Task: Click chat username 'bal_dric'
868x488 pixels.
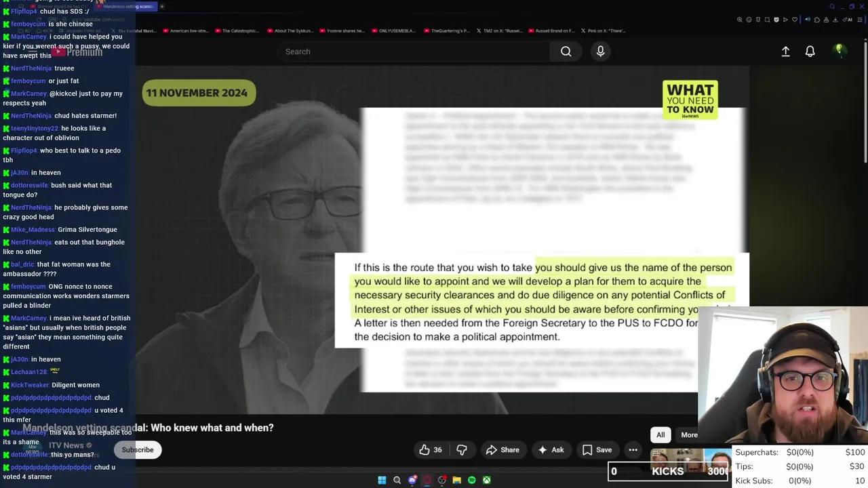Action: tap(22, 264)
